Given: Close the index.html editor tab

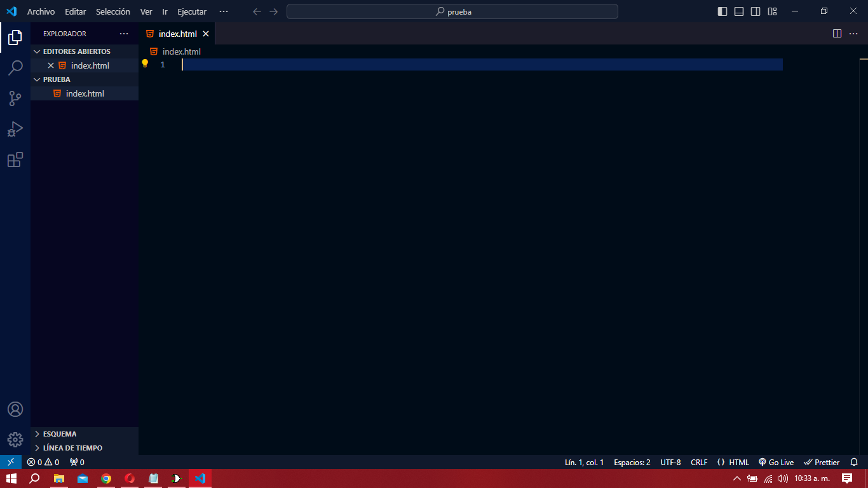Looking at the screenshot, I should coord(206,34).
